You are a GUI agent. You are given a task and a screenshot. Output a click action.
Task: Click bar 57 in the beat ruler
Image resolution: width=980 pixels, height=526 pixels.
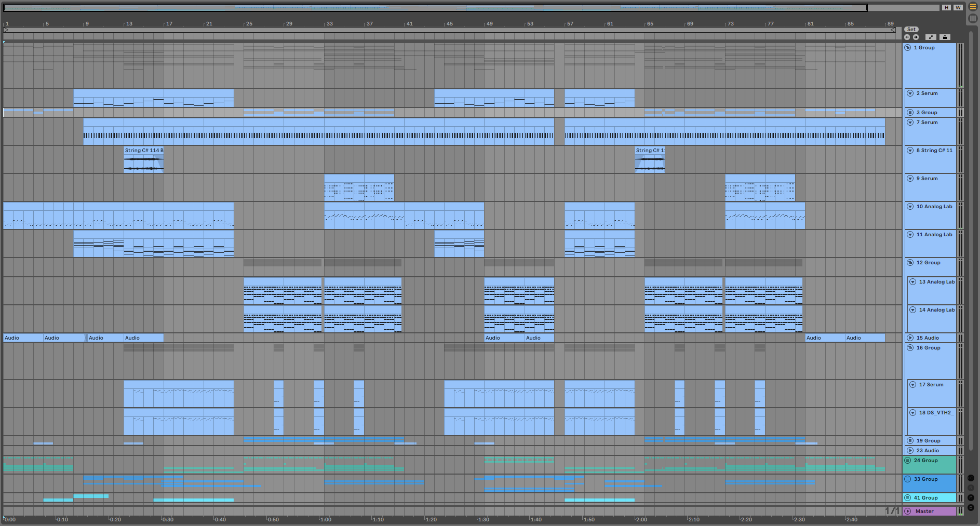click(570, 24)
